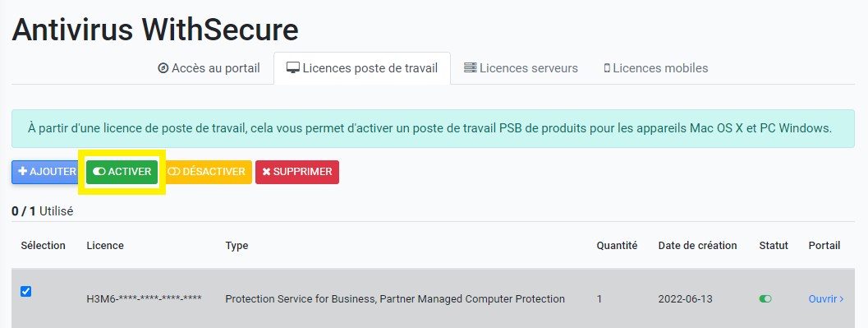Click the yellow DÉSACTIVER button
Viewport: 868px width, 328px height.
pyautogui.click(x=206, y=172)
